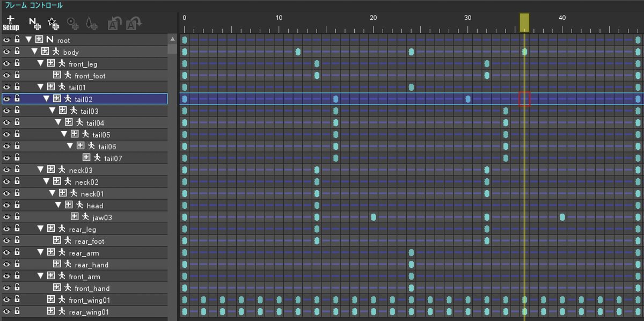This screenshot has height=321, width=644.
Task: Click the plus box icon on jaw03 row
Action: [x=75, y=217]
